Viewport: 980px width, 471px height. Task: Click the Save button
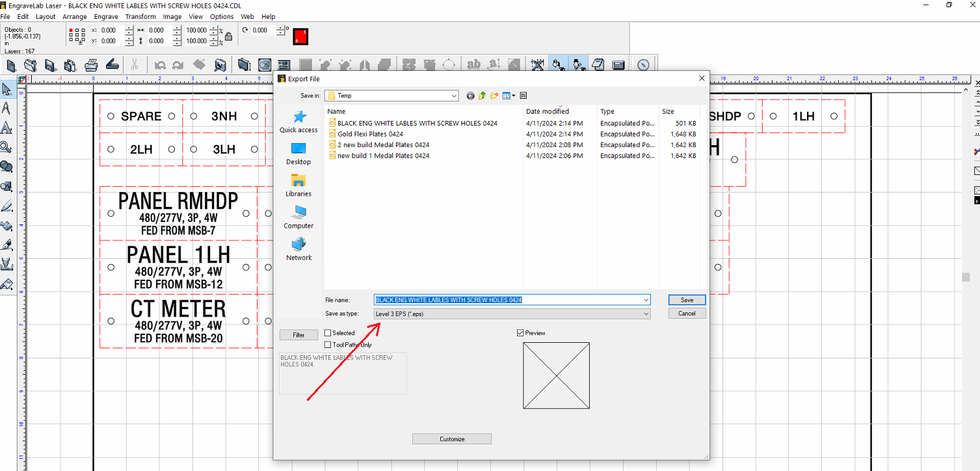(x=687, y=300)
